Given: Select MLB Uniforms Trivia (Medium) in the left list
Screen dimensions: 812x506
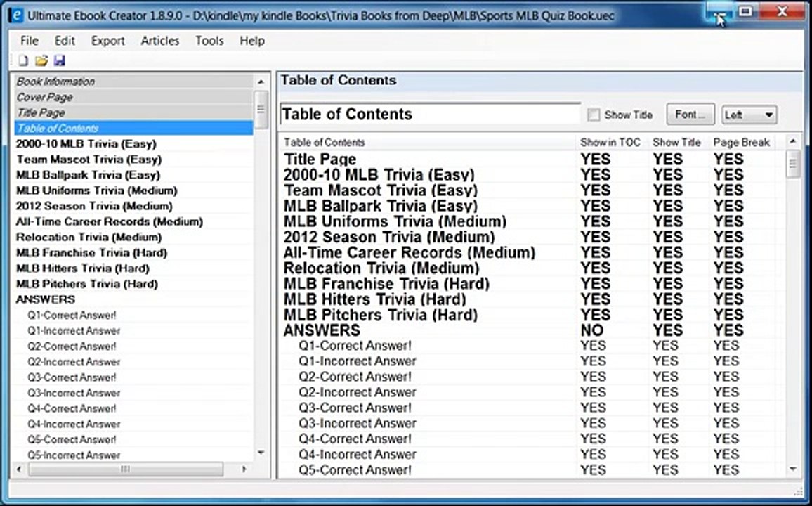Looking at the screenshot, I should pos(134,190).
